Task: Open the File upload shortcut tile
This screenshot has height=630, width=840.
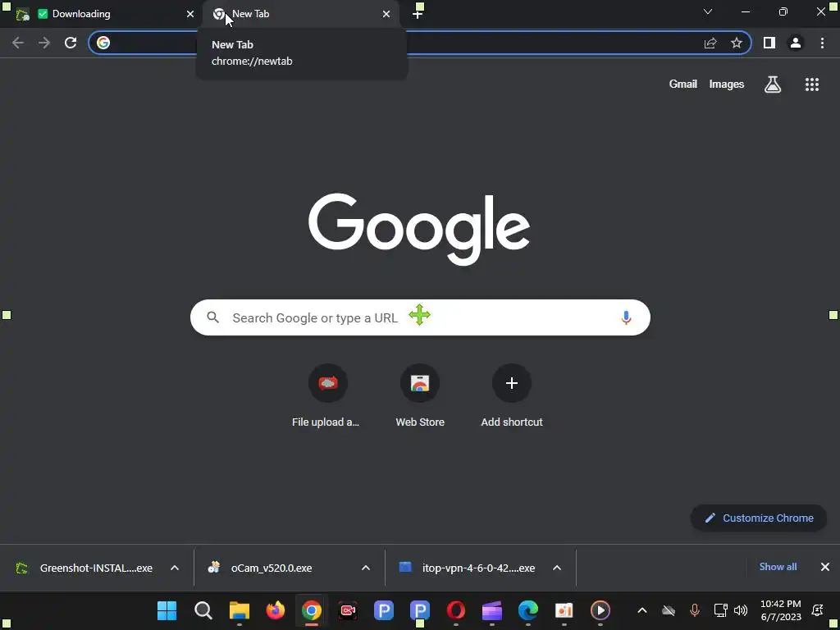Action: point(327,395)
